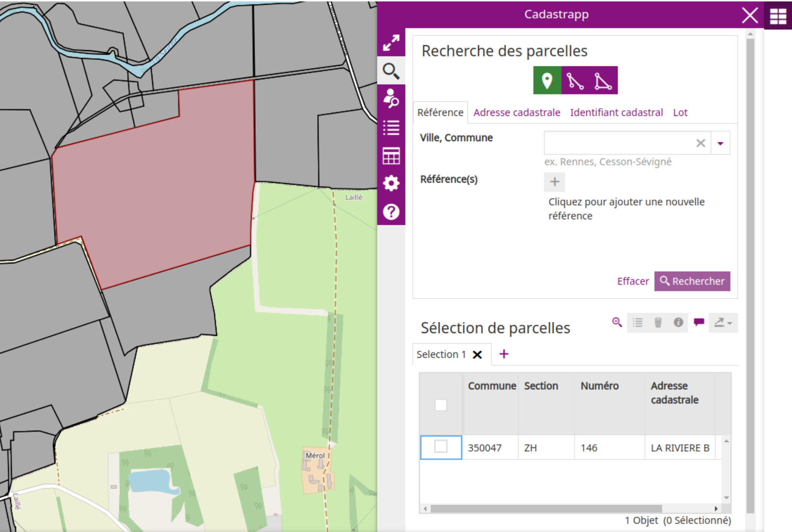The width and height of the screenshot is (792, 532).
Task: Delete selected parcels with trash icon
Action: 658,322
